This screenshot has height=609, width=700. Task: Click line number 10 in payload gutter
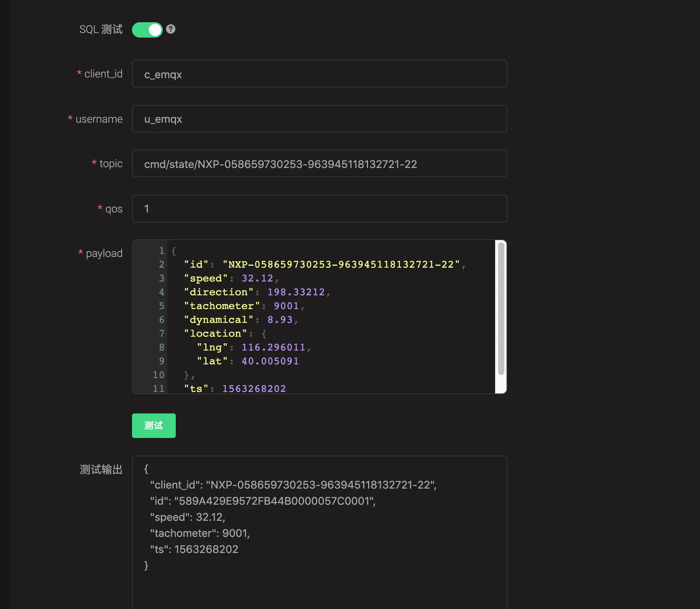158,375
